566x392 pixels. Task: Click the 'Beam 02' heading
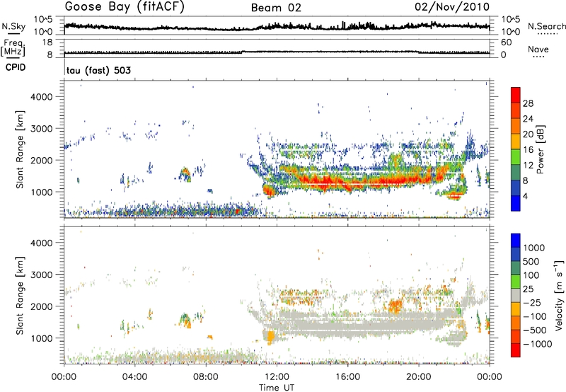[x=276, y=8]
